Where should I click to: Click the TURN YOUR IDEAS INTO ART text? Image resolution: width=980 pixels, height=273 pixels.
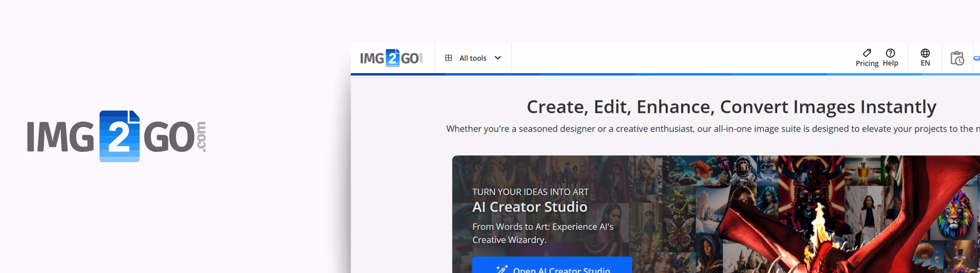530,192
